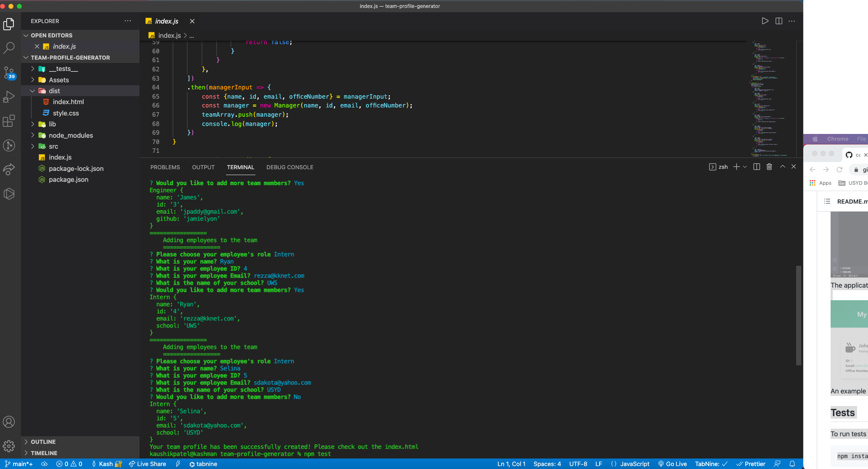The image size is (868, 469).
Task: Switch to the DEBUG CONSOLE tab
Action: (289, 167)
